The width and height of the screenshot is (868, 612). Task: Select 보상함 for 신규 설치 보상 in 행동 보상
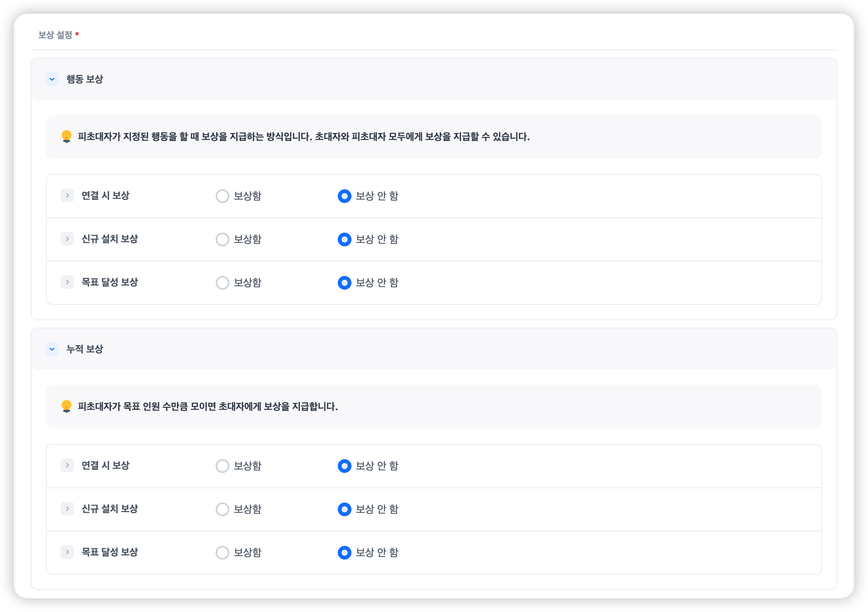tap(223, 239)
